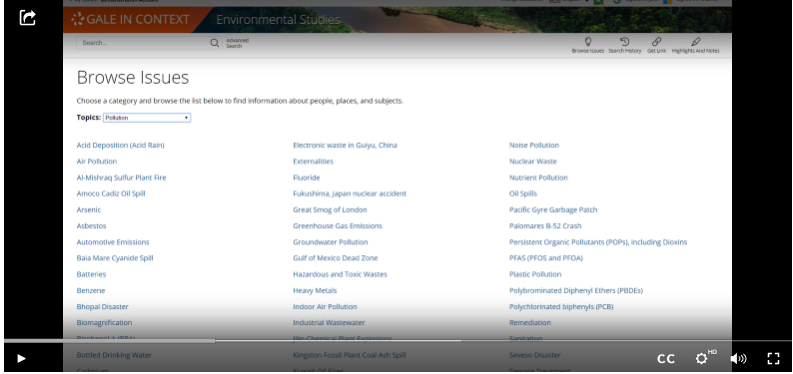The height and width of the screenshot is (374, 793).
Task: Open Seveso Disaster
Action: [535, 355]
